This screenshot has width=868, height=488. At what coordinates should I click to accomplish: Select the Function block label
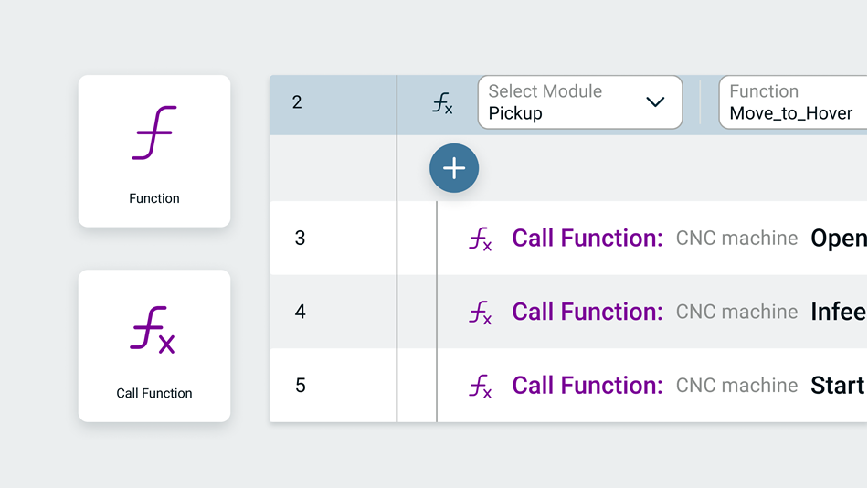click(x=154, y=198)
